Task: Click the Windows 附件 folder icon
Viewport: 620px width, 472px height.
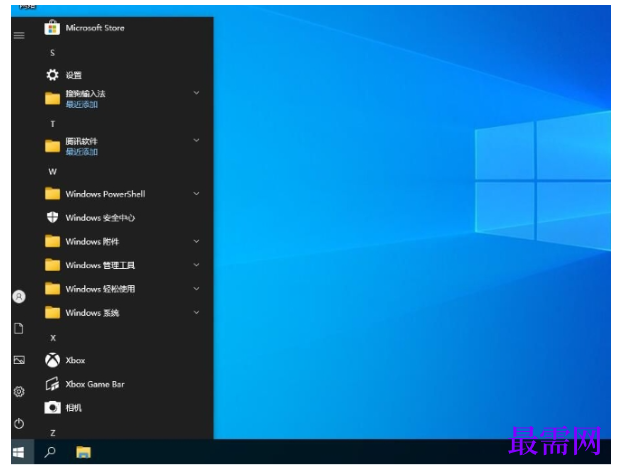Action: tap(52, 241)
